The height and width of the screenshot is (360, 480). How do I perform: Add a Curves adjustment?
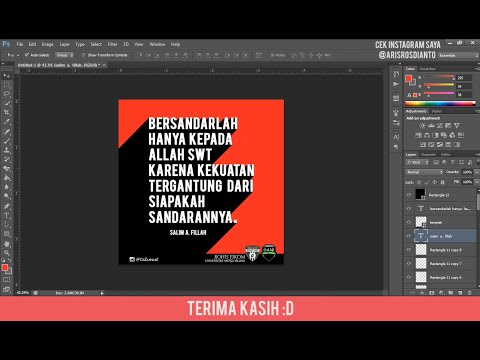coord(440,126)
